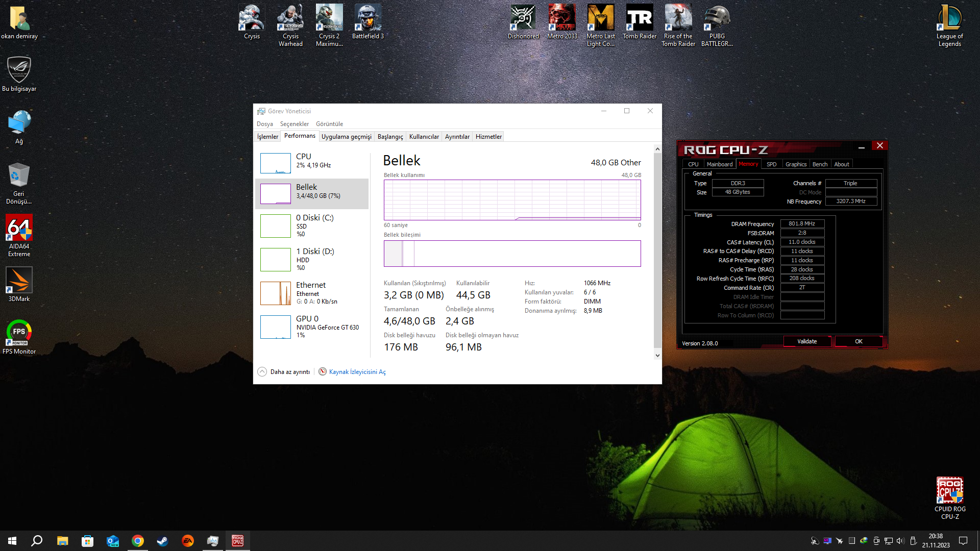Click the Steam icon in taskbar
The height and width of the screenshot is (551, 980).
(162, 541)
